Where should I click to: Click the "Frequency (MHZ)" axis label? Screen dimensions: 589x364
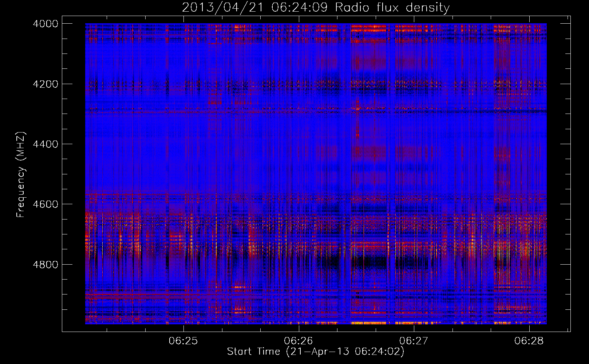[x=21, y=175]
